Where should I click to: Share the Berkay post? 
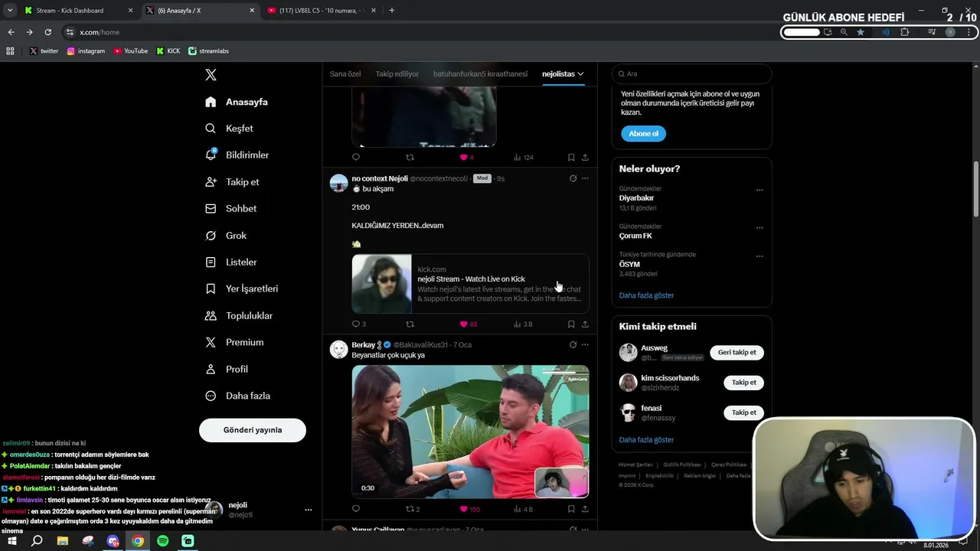click(585, 509)
